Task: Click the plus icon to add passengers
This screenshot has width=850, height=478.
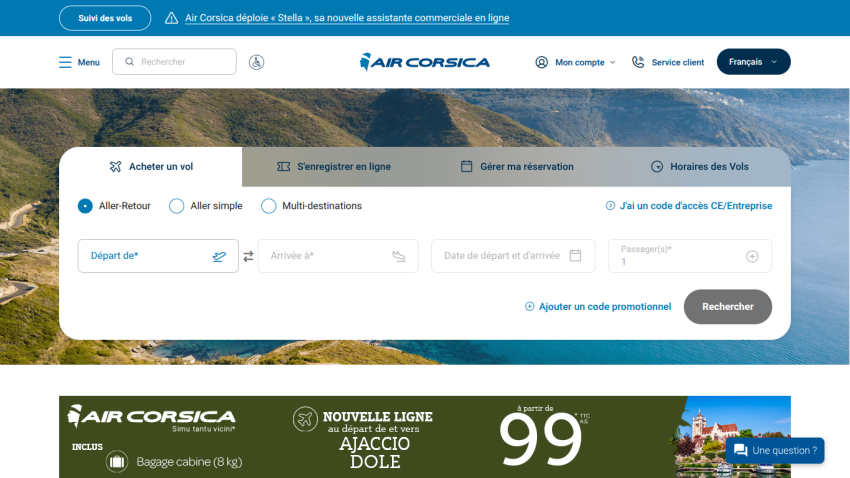Action: click(x=752, y=256)
